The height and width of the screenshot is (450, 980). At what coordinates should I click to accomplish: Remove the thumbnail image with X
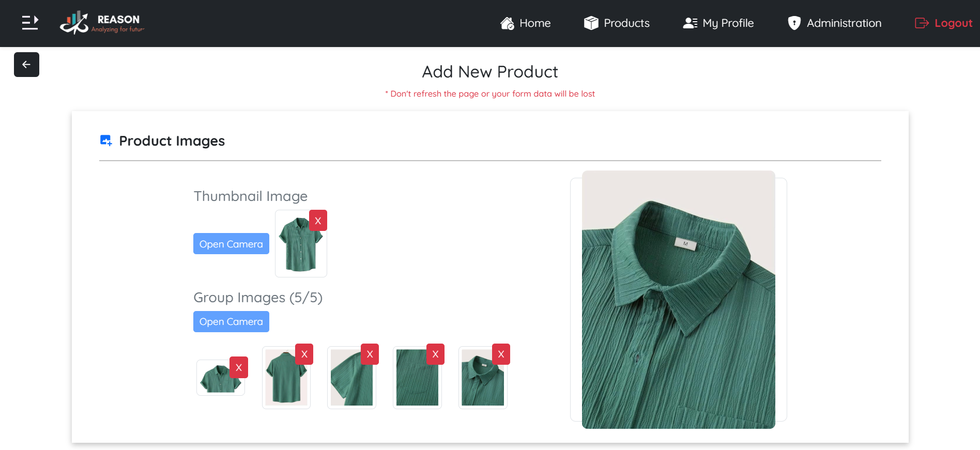[318, 221]
